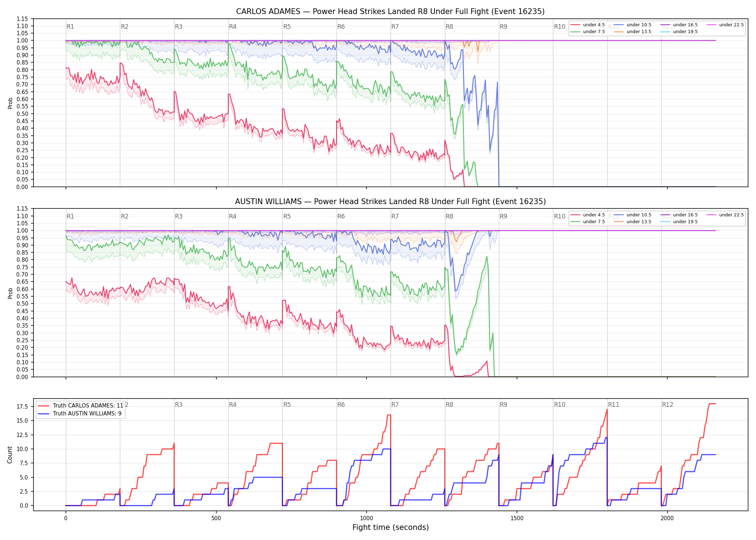
Task: Click the 'Fight time (seconds)' axis label
Action: (x=391, y=527)
